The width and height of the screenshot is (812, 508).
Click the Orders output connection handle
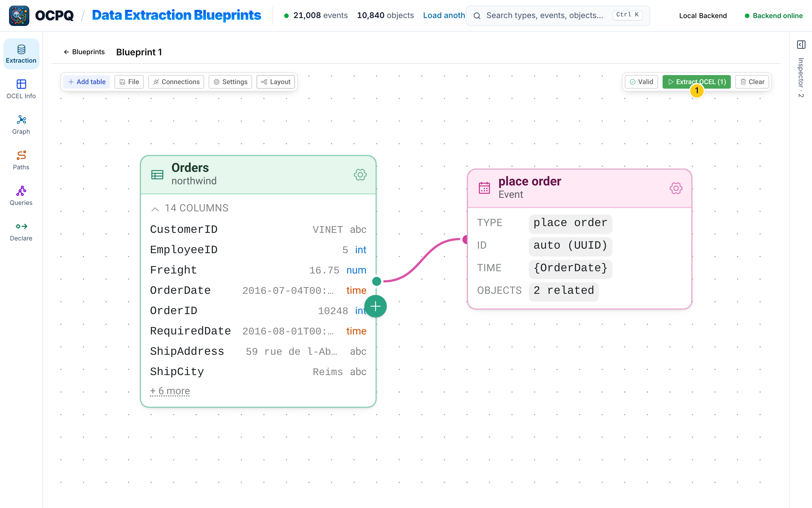point(376,281)
